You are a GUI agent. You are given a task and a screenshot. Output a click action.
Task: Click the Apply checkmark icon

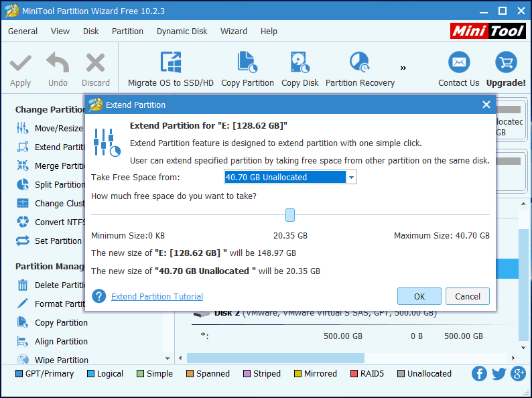pos(20,64)
